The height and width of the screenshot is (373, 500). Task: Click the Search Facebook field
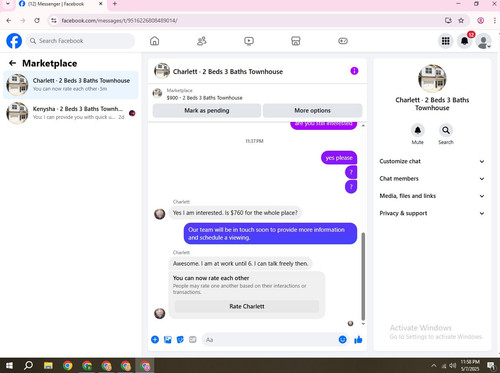click(x=80, y=41)
